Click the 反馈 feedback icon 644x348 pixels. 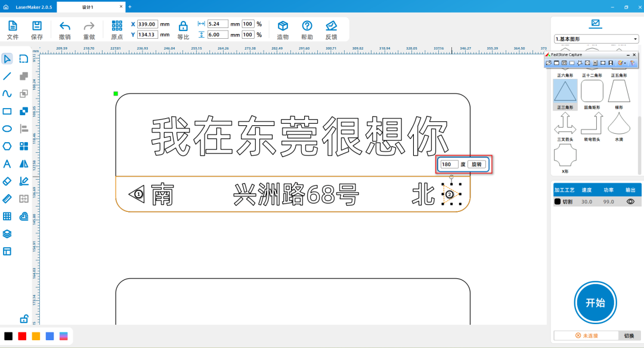(x=331, y=28)
